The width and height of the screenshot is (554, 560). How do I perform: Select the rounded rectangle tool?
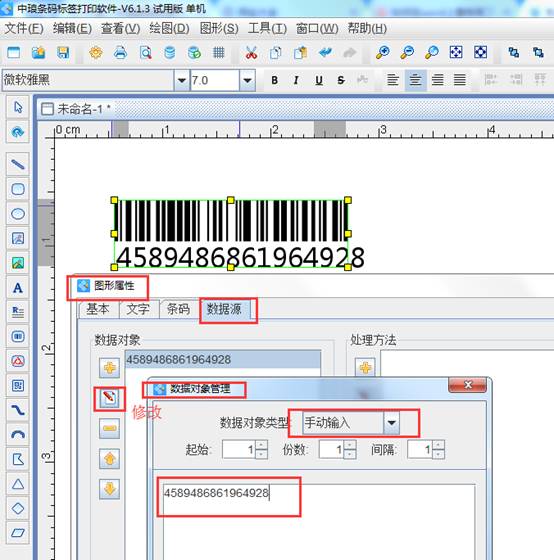(x=18, y=189)
